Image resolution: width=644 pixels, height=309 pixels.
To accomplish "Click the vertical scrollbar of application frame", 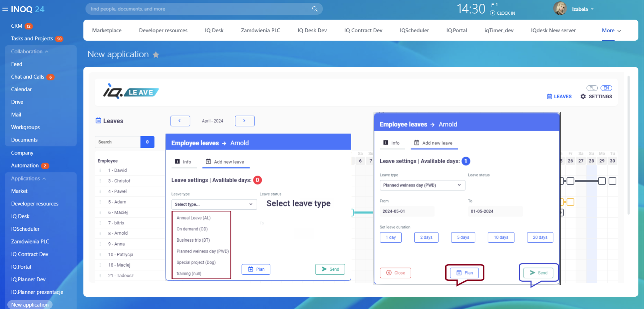I will coord(629,145).
